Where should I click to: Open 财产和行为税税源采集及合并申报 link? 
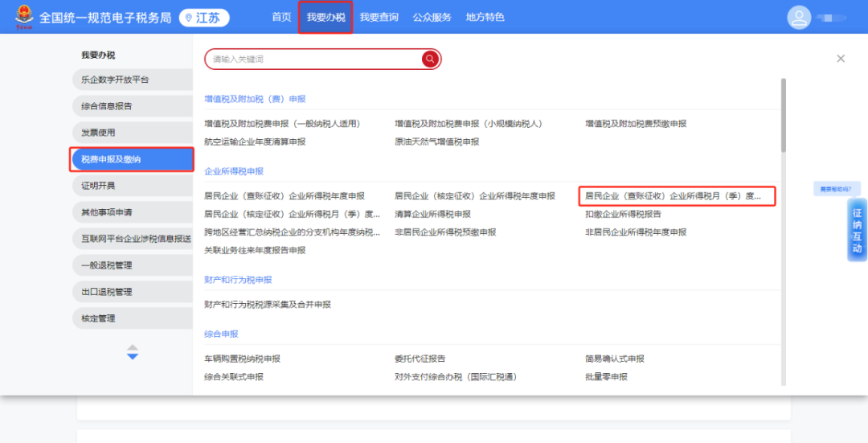point(268,305)
